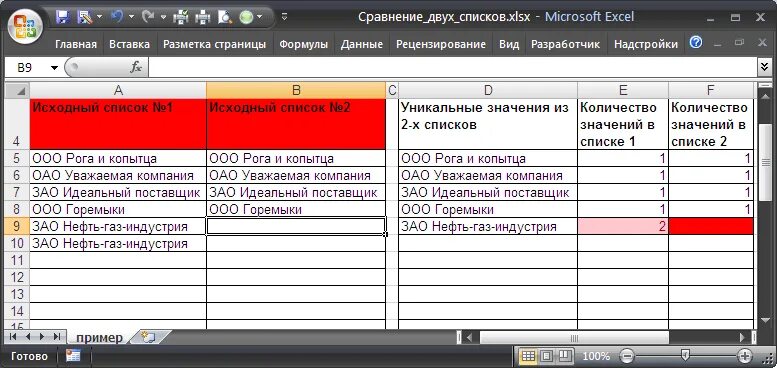The width and height of the screenshot is (777, 368).
Task: Open the Save As icon's dropdown arrow
Action: (100, 17)
